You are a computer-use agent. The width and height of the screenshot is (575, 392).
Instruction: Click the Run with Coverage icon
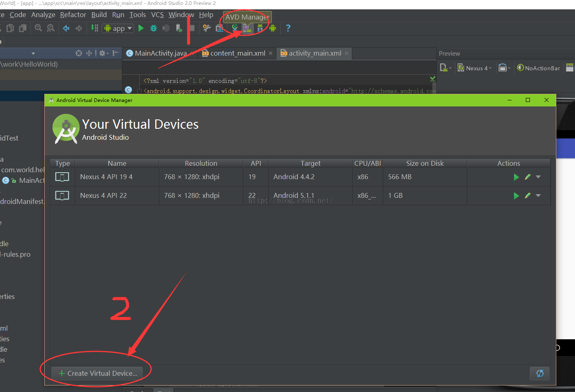tap(166, 28)
